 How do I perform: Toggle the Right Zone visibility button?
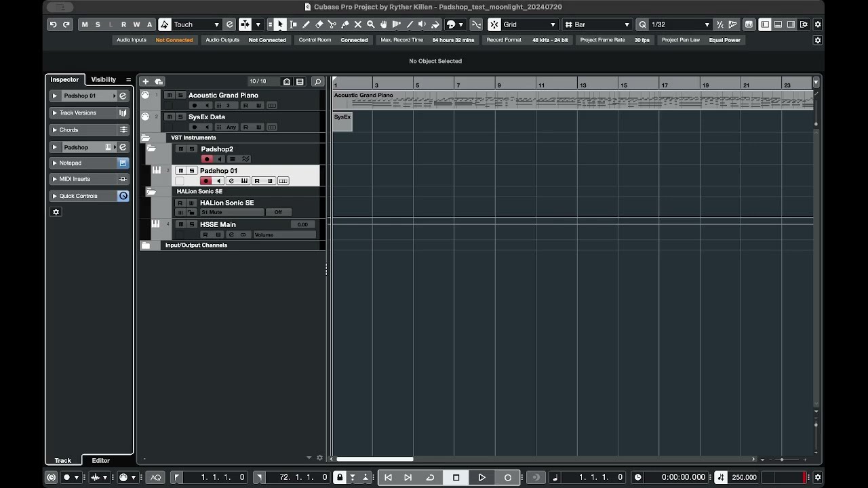pos(791,24)
